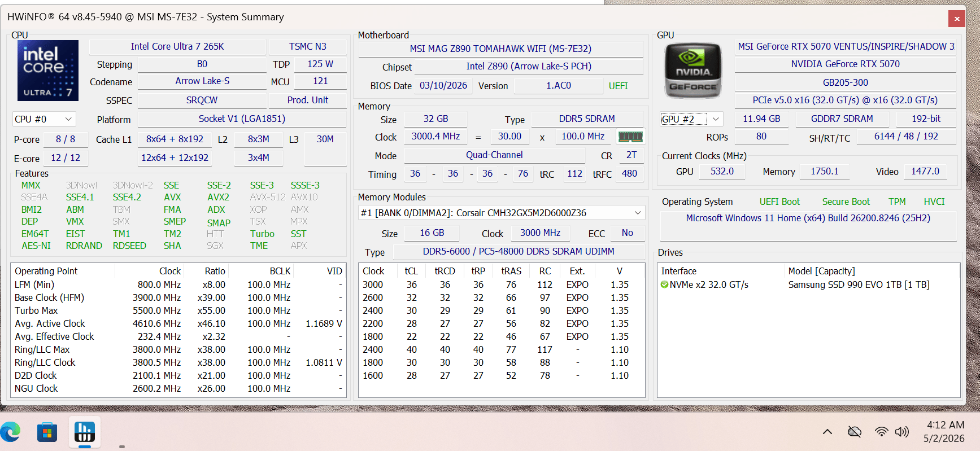Click the 1600 clock memory timing row
Screen dimensions: 980x451
(x=502, y=376)
